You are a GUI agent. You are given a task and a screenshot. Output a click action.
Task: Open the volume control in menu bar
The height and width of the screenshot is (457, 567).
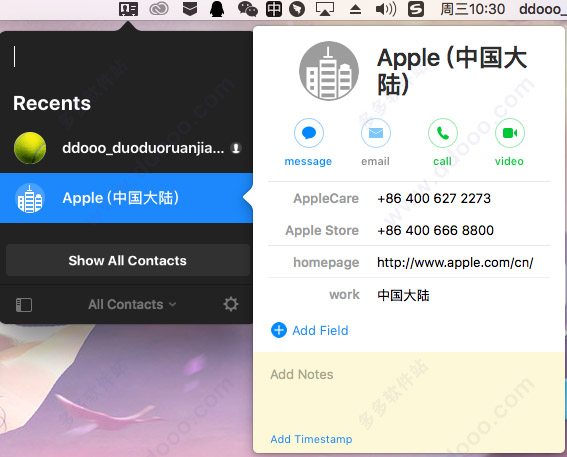point(386,9)
